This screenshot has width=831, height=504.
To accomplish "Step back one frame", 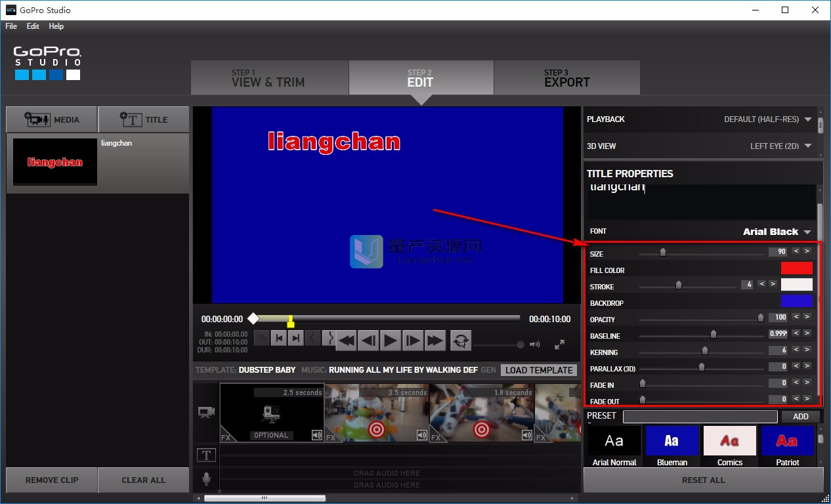I will click(368, 340).
